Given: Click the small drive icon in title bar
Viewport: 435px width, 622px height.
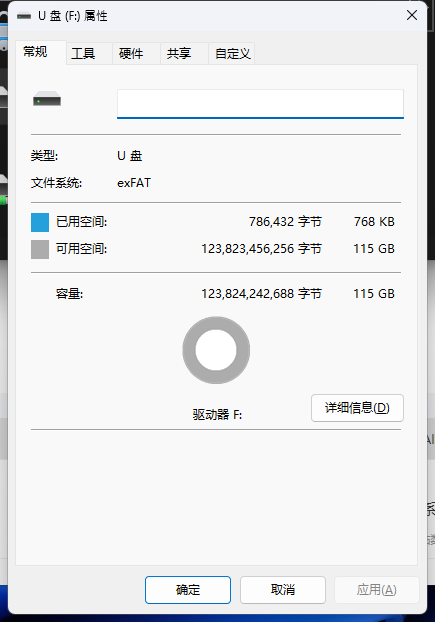Looking at the screenshot, I should (x=24, y=16).
